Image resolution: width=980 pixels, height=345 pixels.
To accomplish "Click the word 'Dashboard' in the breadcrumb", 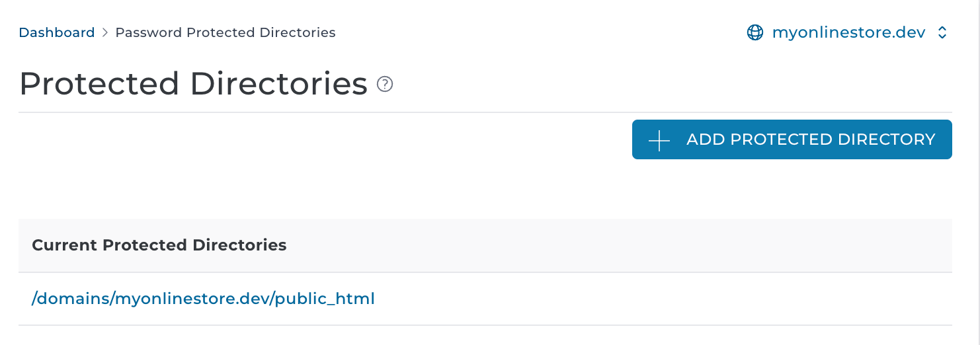I will tap(57, 32).
